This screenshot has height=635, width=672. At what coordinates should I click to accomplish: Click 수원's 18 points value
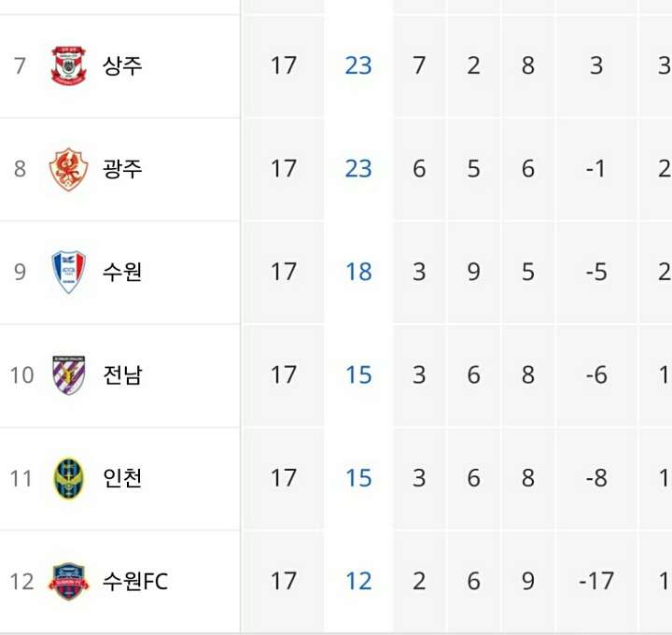pyautogui.click(x=358, y=272)
